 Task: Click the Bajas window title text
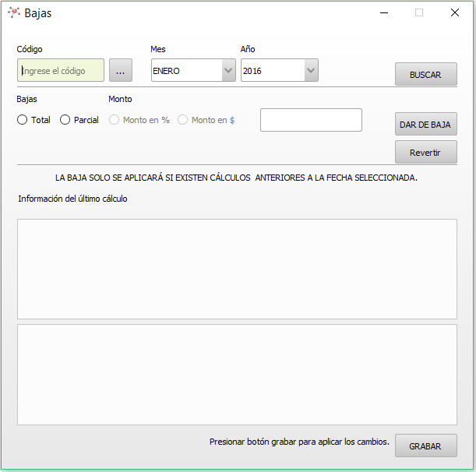38,13
